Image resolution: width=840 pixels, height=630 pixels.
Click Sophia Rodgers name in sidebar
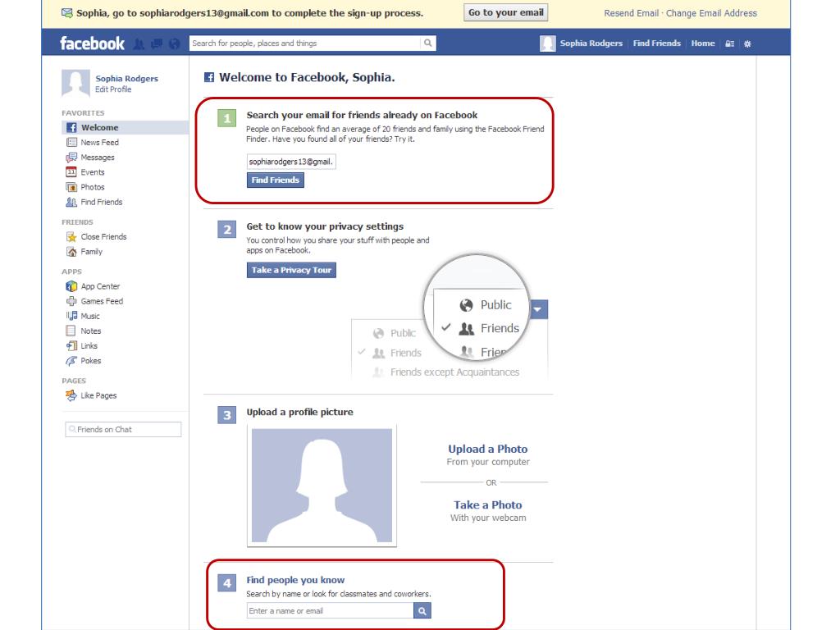(126, 78)
